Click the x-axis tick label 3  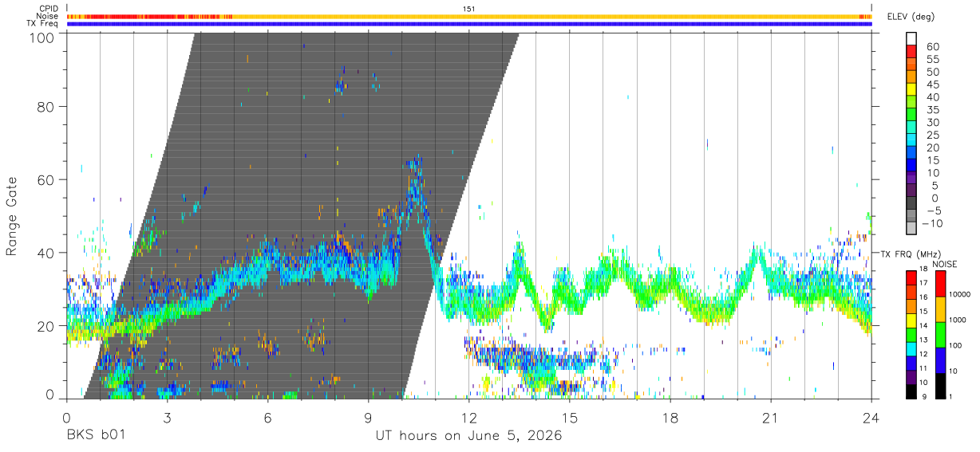click(x=168, y=419)
